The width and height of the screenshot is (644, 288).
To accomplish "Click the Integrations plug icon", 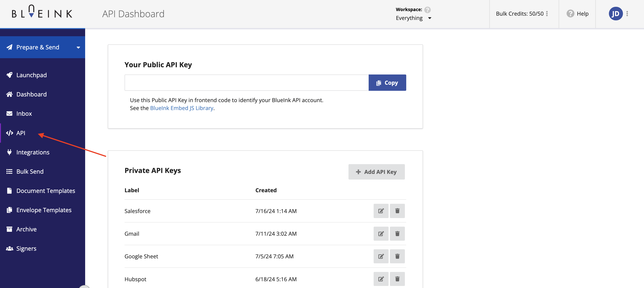I will point(10,152).
